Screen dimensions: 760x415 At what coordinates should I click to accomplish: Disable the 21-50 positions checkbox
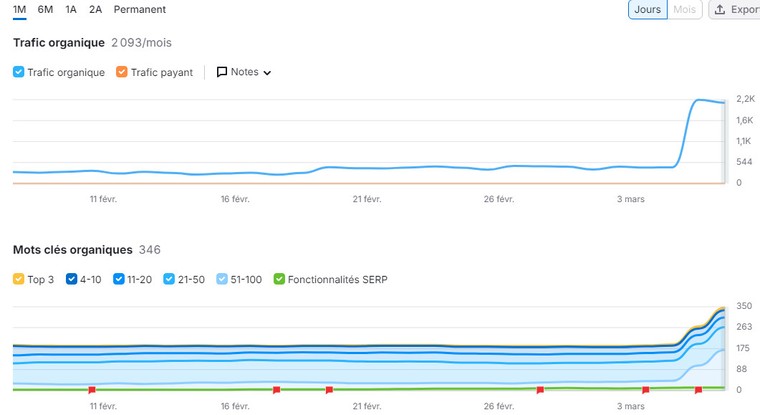[169, 279]
